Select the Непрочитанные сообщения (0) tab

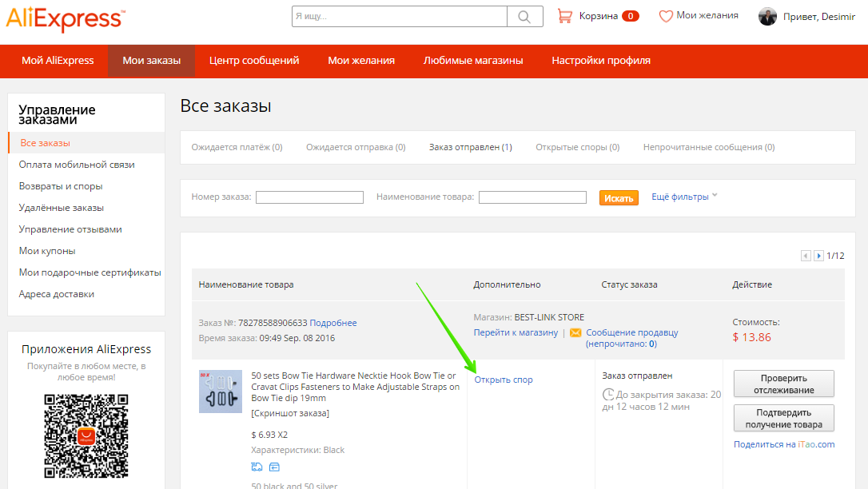coord(709,147)
